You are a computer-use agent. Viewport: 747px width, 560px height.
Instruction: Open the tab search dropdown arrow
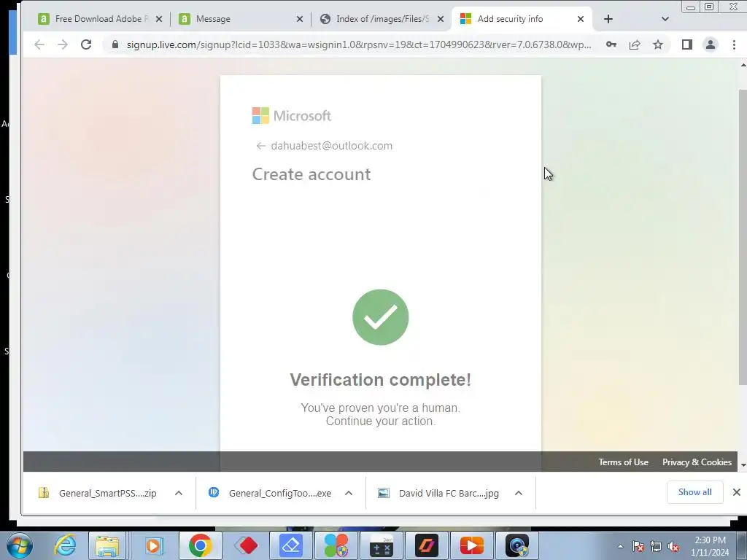665,19
